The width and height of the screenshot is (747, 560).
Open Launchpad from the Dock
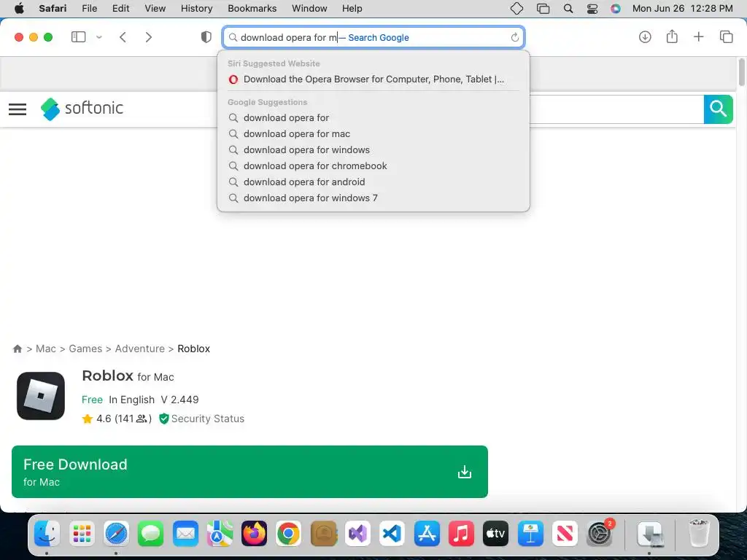[82, 533]
